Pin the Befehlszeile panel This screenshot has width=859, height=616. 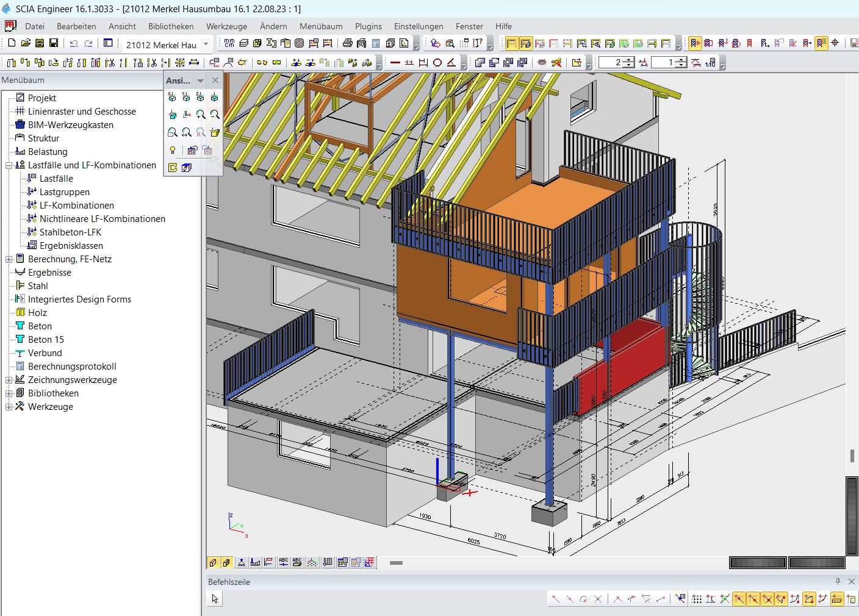(838, 581)
